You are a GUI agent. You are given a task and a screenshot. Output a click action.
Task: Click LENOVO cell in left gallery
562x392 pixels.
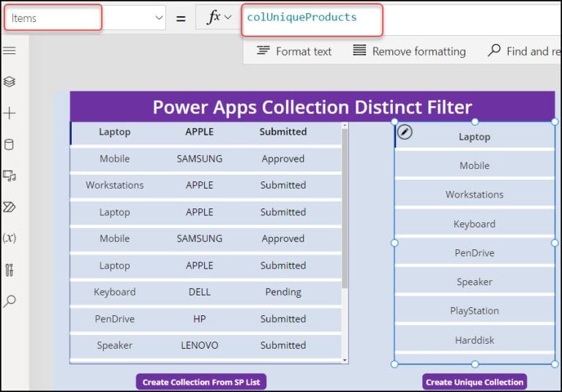(x=200, y=345)
